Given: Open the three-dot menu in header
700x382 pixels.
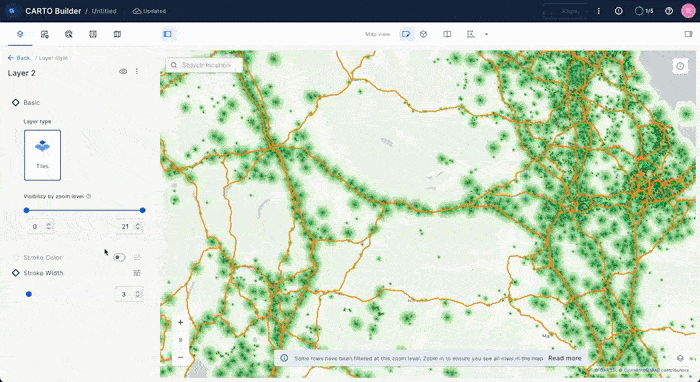Looking at the screenshot, I should pos(599,11).
